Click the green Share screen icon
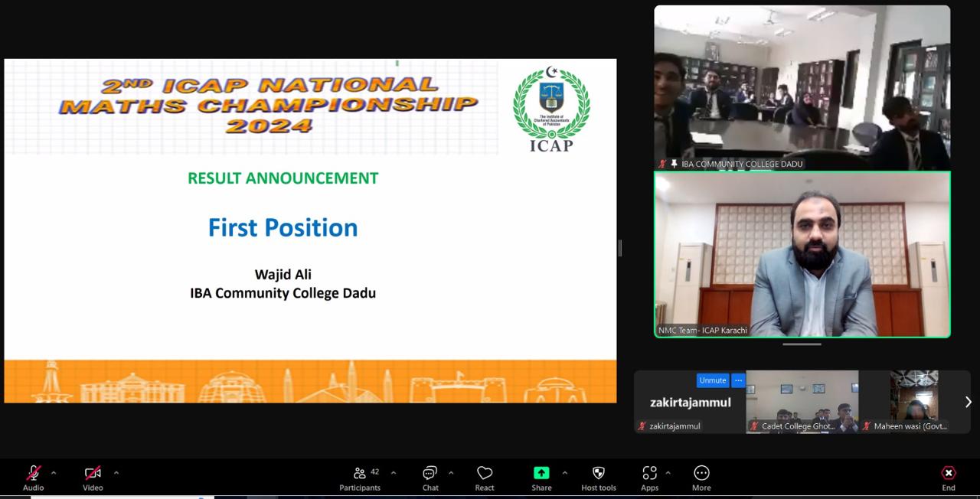The height and width of the screenshot is (499, 980). [x=541, y=473]
